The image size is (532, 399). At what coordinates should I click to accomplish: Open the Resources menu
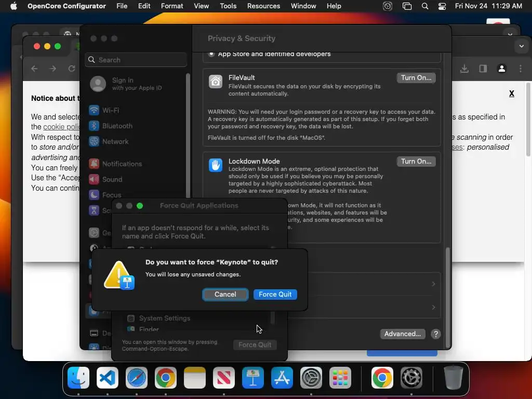[x=263, y=6]
